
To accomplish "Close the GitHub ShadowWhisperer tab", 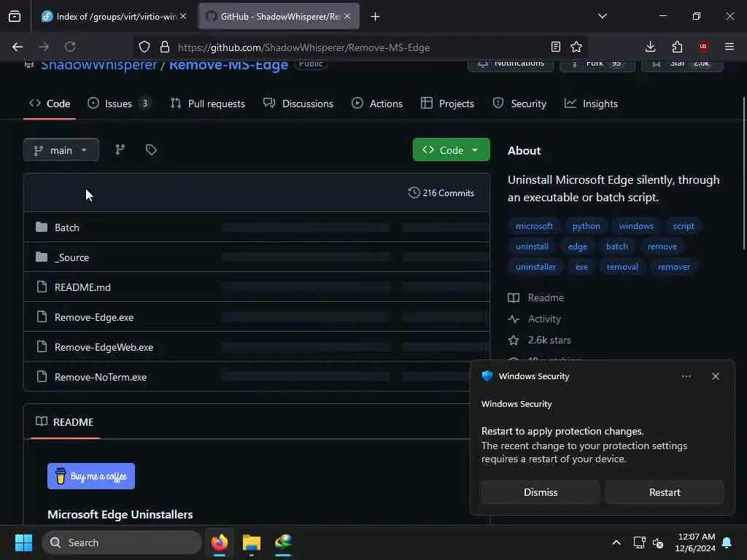I will click(x=347, y=16).
